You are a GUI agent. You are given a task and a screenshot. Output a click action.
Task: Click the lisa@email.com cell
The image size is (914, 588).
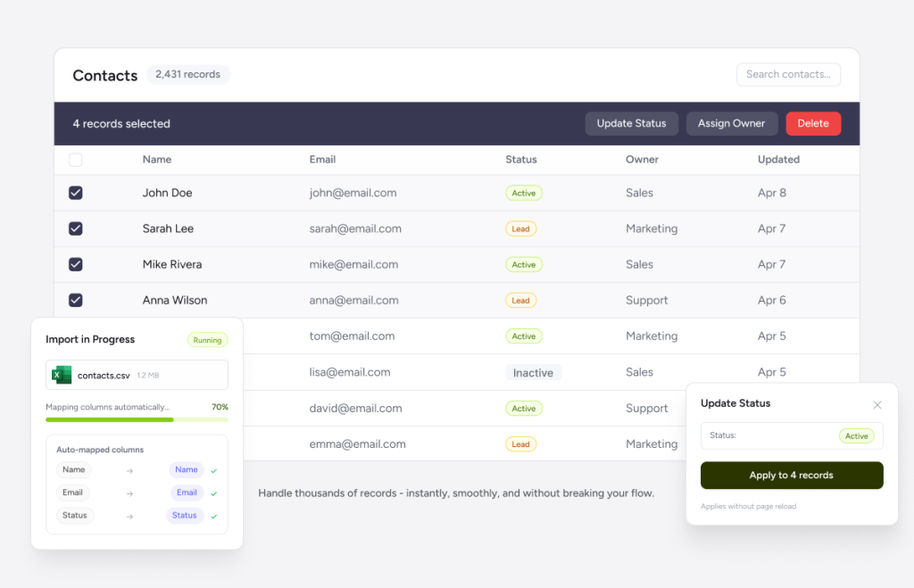tap(350, 372)
